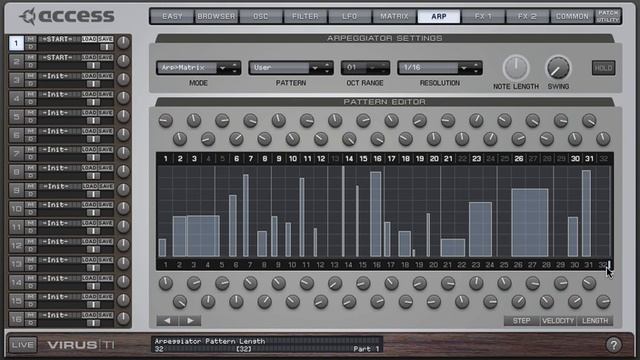Click the D button of part 2
640x360 pixels.
tap(31, 65)
